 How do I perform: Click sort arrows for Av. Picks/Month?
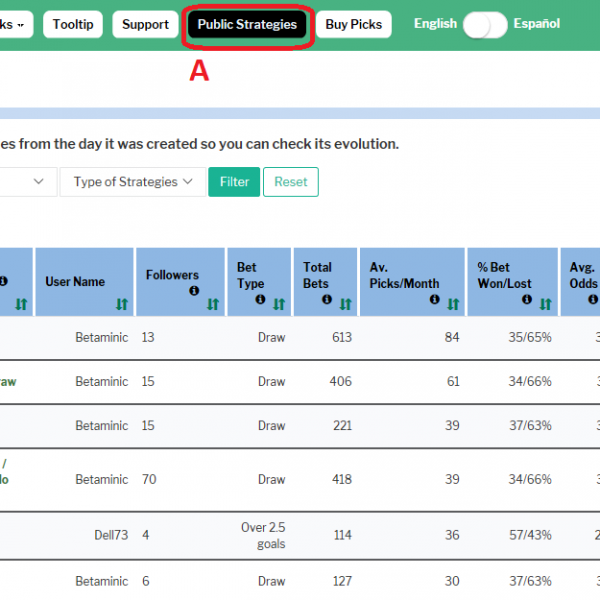coord(452,304)
